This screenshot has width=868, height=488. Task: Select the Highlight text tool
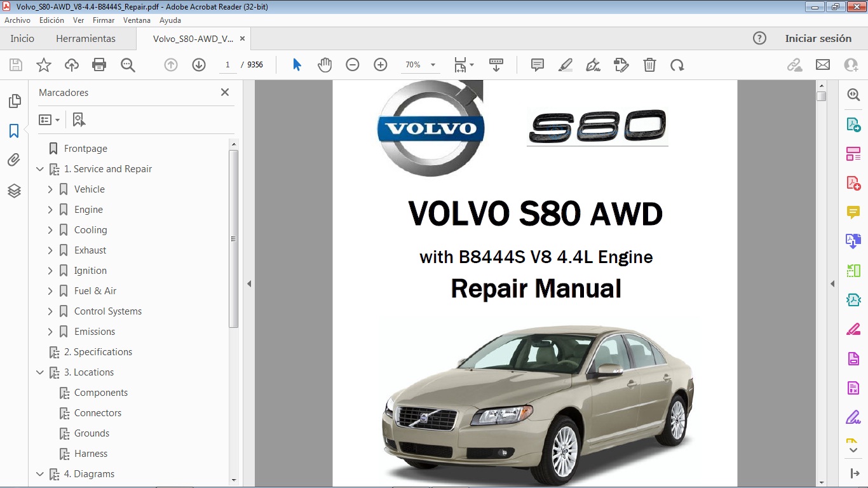coord(565,64)
